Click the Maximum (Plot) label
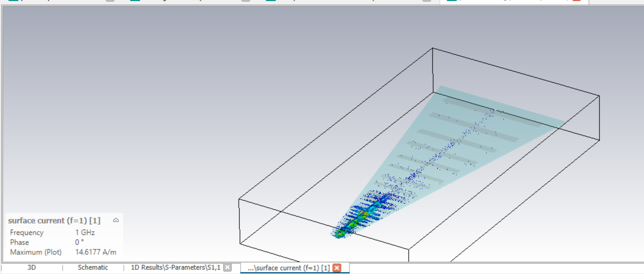Viewport: 644px width, 274px height. [x=36, y=252]
